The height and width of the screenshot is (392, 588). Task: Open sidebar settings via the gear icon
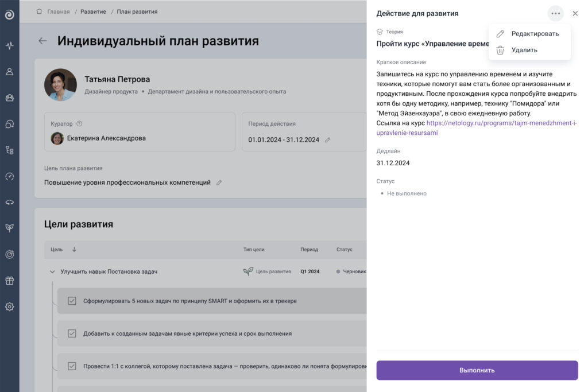click(9, 306)
